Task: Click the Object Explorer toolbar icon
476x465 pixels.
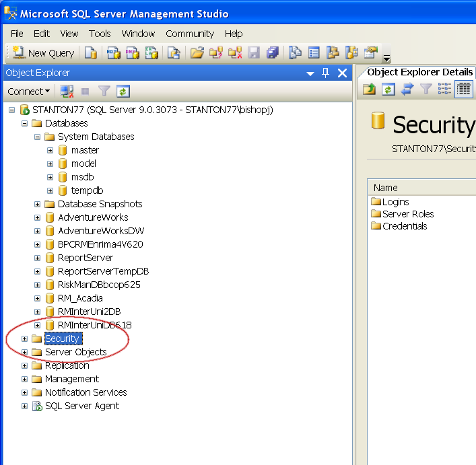Action: (333, 52)
